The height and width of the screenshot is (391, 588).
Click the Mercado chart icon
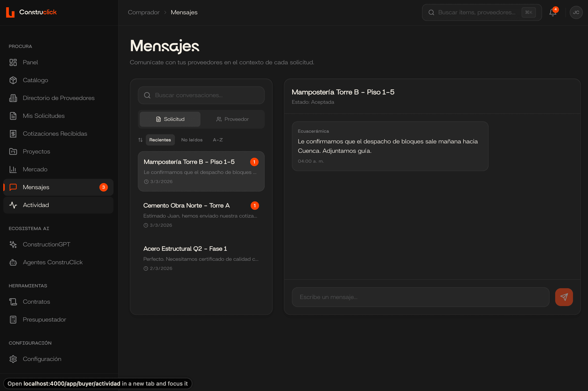click(13, 169)
